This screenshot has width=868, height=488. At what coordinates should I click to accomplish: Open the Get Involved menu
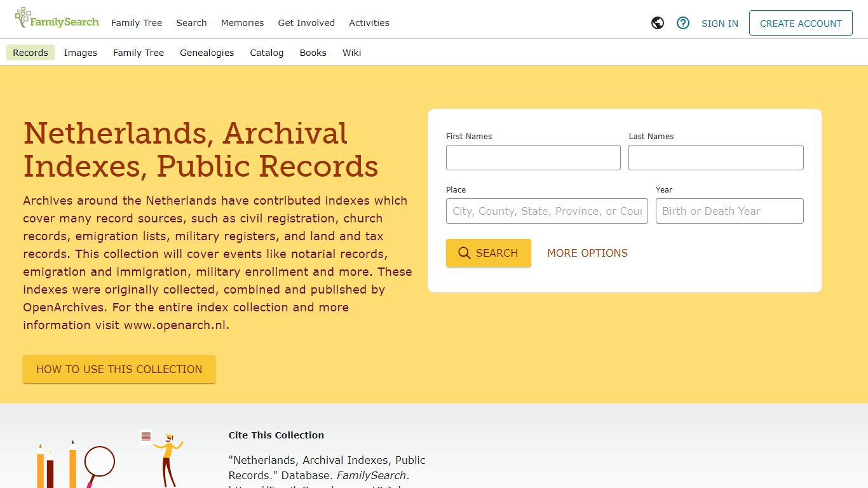pos(306,23)
